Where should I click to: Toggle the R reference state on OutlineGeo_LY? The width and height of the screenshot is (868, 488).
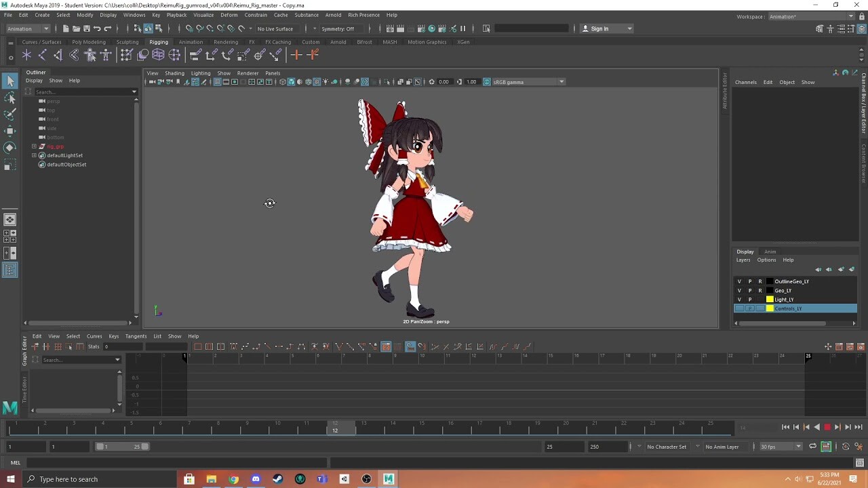[x=760, y=281]
